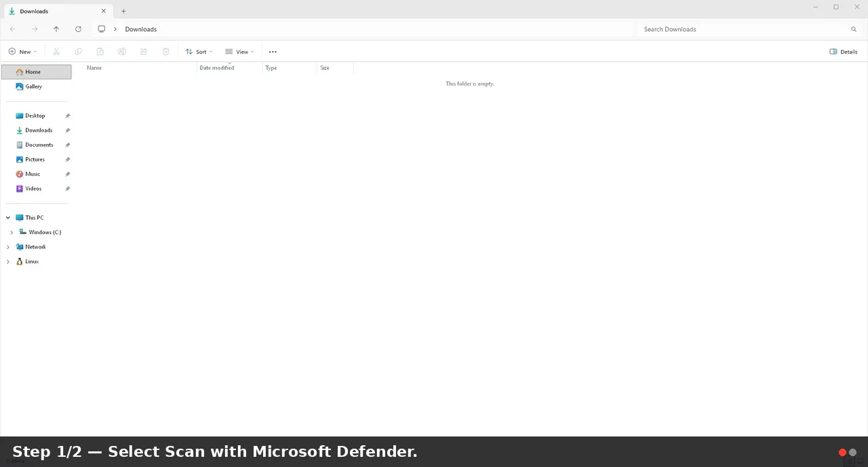868x467 pixels.
Task: Click the Cut scissors icon
Action: tap(56, 52)
